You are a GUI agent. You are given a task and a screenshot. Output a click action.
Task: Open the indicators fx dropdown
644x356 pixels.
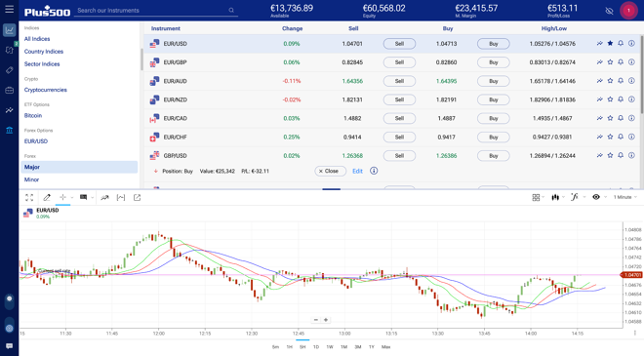[x=577, y=197]
